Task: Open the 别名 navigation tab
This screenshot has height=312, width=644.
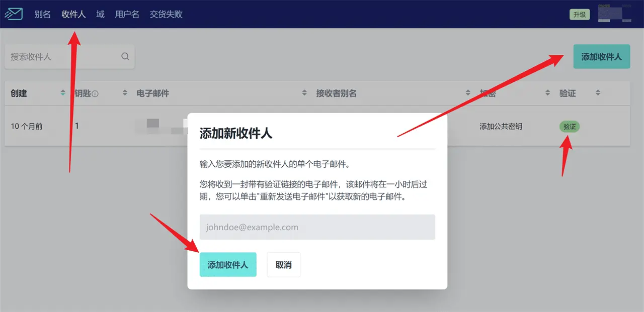Action: (43, 14)
